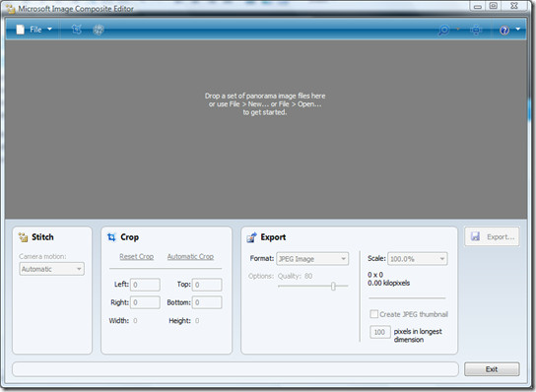Click the Exit button
Screen dimensions: 536x392
pos(492,369)
